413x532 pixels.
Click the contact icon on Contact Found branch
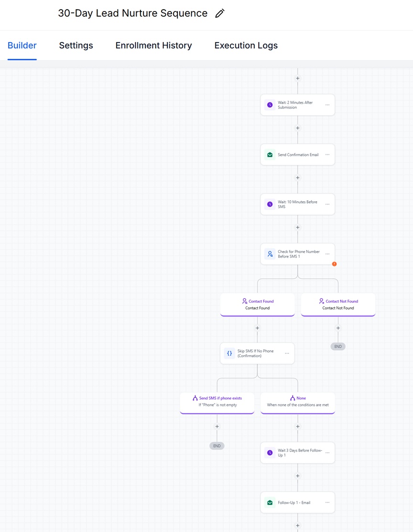[245, 301]
